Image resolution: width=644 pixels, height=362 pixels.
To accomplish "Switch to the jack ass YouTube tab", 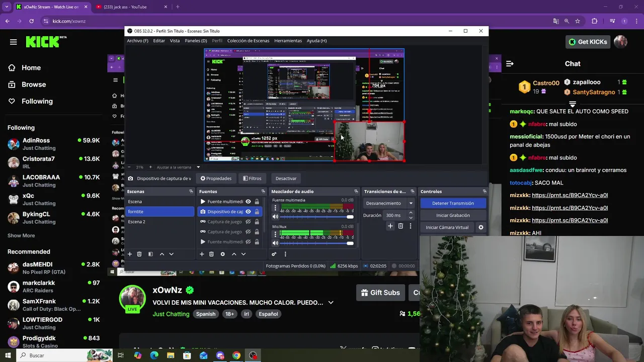I will (131, 7).
